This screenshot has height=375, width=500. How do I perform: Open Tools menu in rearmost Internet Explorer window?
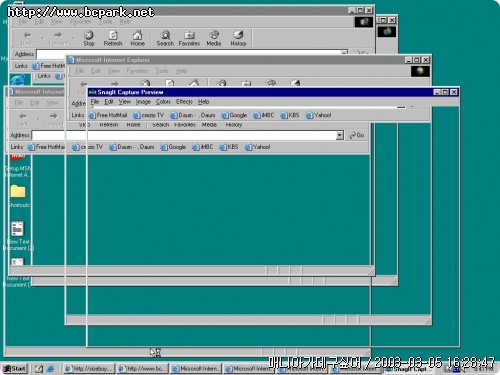pos(106,22)
